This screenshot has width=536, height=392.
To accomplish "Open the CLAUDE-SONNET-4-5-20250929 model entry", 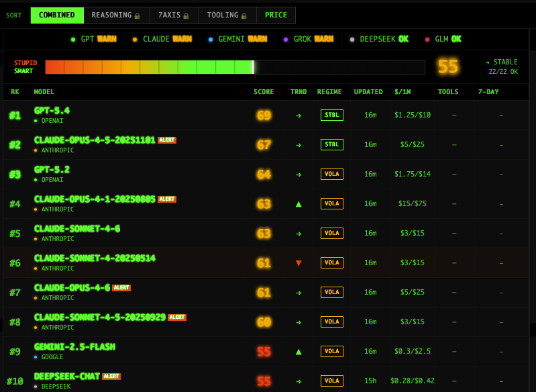I will [100, 317].
